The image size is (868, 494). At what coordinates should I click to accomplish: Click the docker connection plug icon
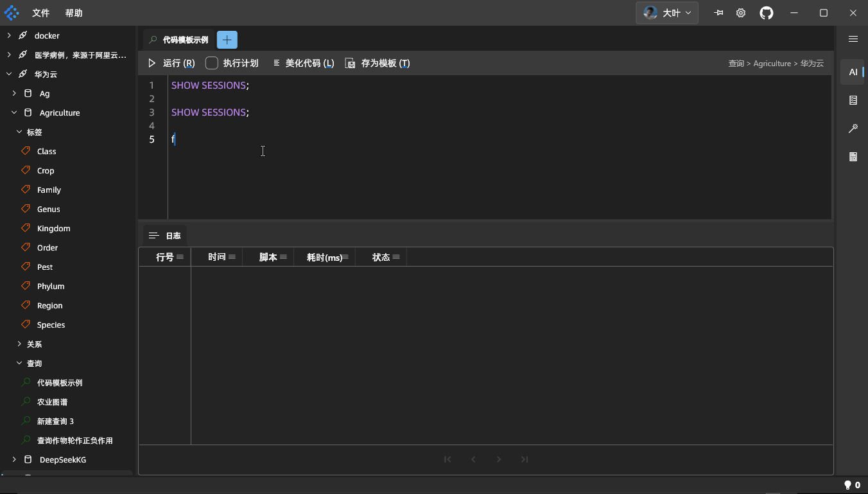click(22, 35)
